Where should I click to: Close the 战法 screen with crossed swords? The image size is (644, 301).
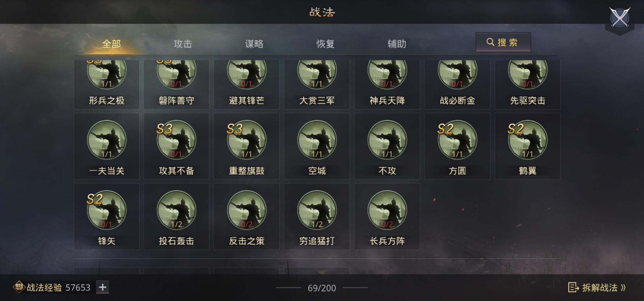pos(620,18)
